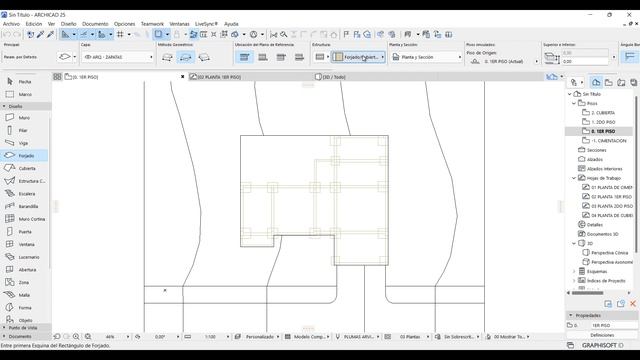The image size is (640, 360).
Task: Delete with the red X navigator icon
Action: pyautogui.click(x=633, y=304)
